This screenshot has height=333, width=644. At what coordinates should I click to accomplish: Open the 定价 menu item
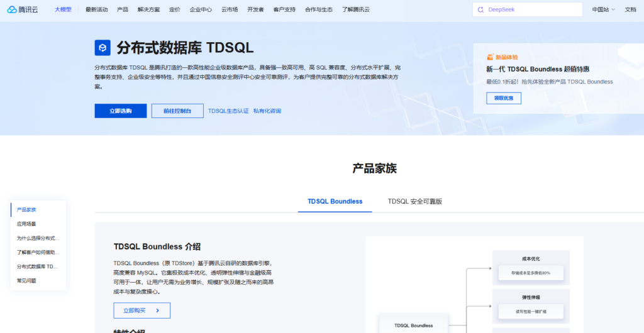coord(175,9)
